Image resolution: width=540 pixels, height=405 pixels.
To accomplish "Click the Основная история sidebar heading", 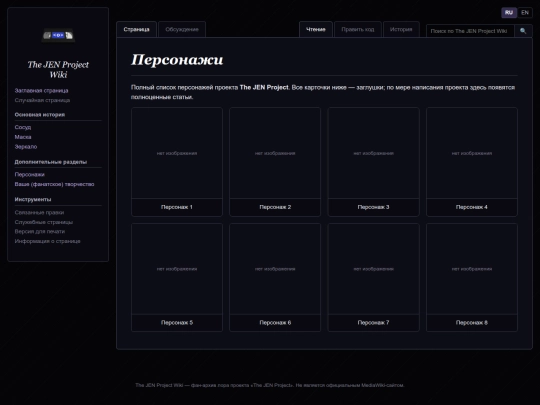I will point(40,115).
